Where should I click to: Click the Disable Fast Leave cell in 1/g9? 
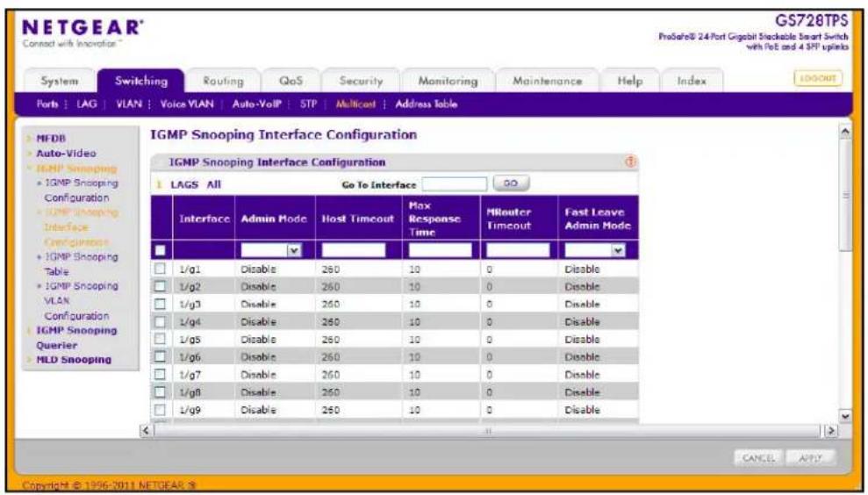pyautogui.click(x=582, y=410)
